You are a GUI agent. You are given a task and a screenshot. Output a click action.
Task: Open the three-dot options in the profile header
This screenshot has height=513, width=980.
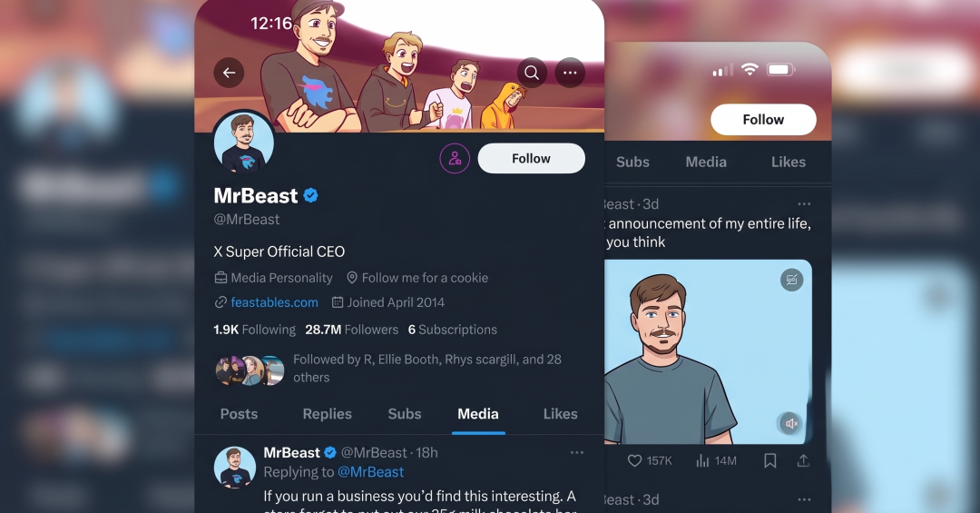coord(570,73)
